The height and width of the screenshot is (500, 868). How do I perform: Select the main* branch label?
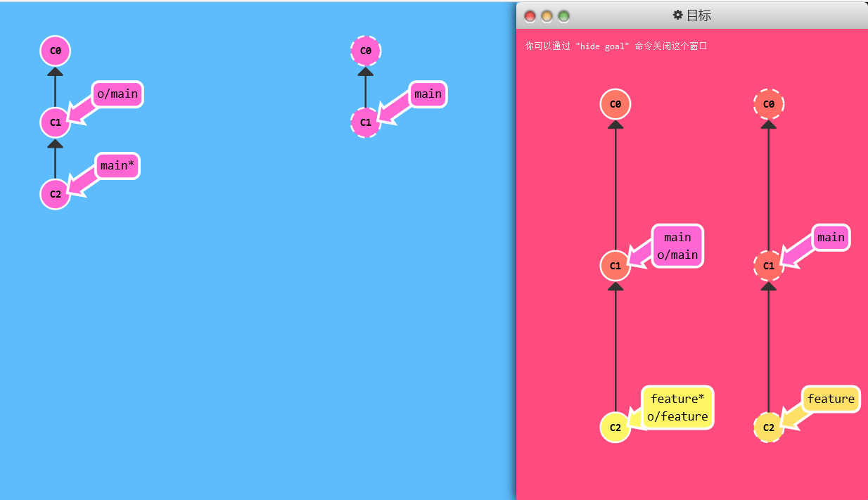(x=117, y=166)
